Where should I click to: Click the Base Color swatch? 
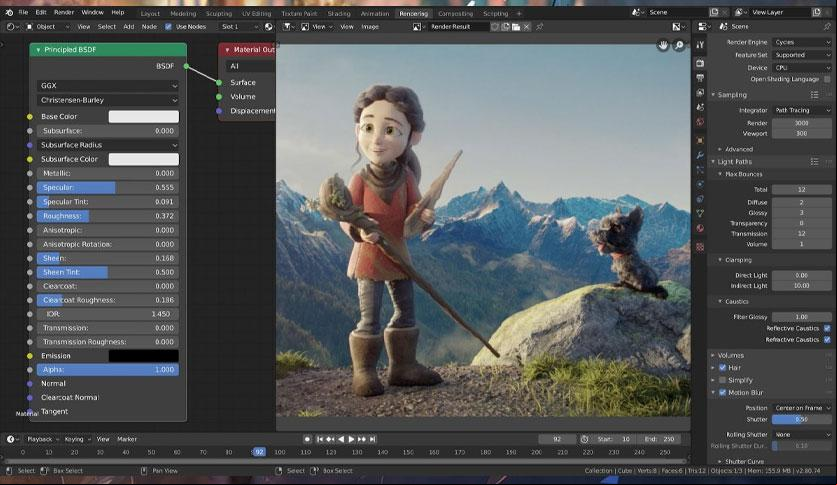pyautogui.click(x=144, y=116)
